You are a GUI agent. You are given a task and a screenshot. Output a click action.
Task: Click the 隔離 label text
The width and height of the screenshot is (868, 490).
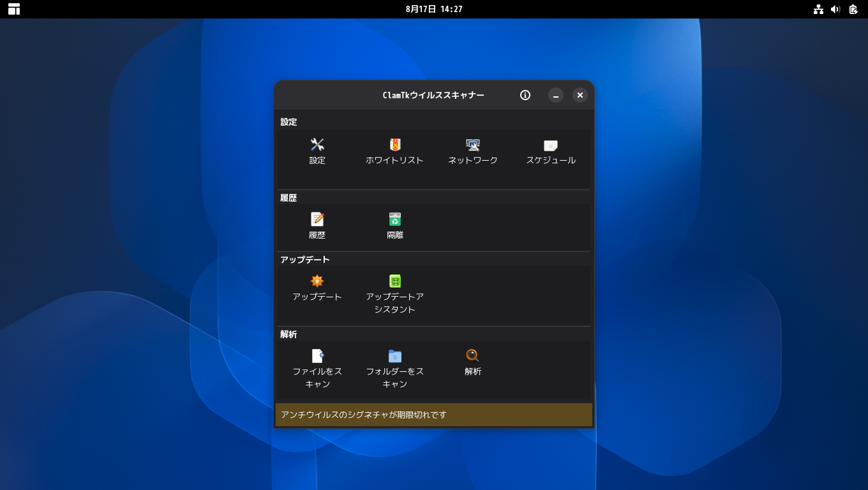[395, 235]
